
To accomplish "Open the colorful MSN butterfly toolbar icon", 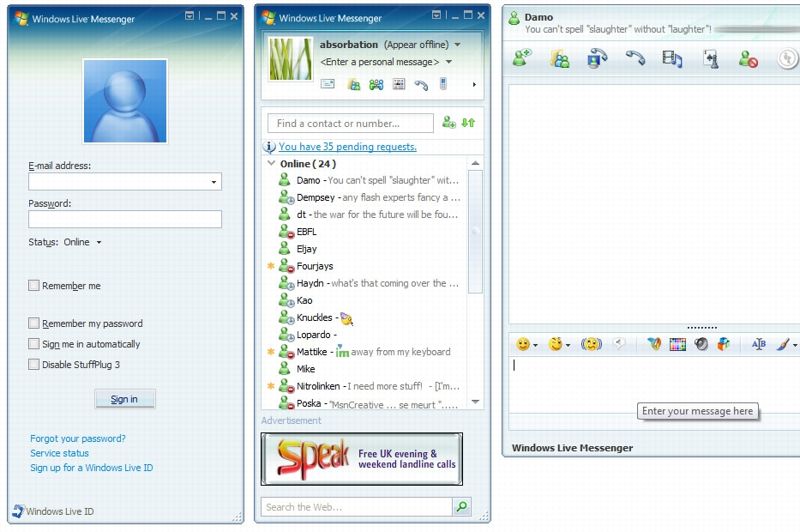I will coord(654,344).
